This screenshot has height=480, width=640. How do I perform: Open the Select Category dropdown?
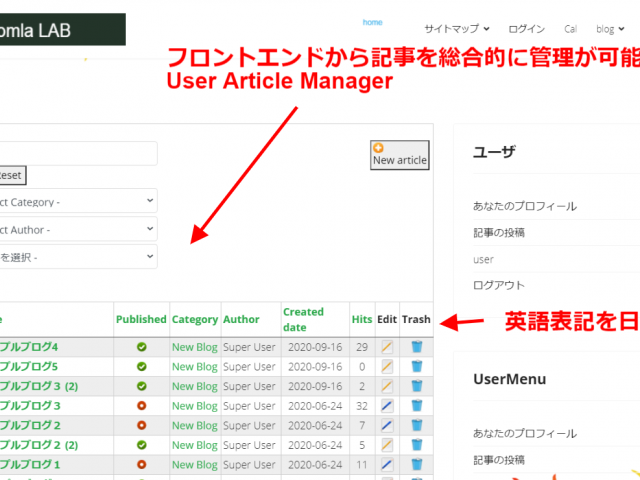click(x=78, y=201)
